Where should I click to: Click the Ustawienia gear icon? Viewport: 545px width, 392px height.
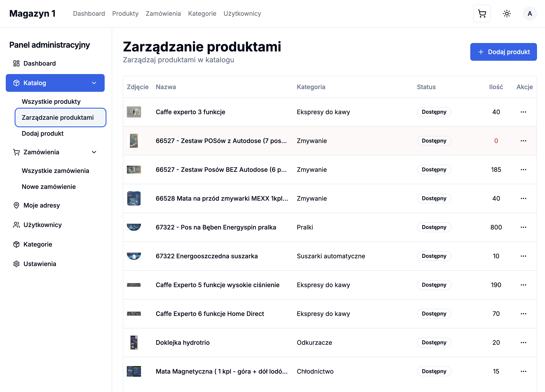16,264
